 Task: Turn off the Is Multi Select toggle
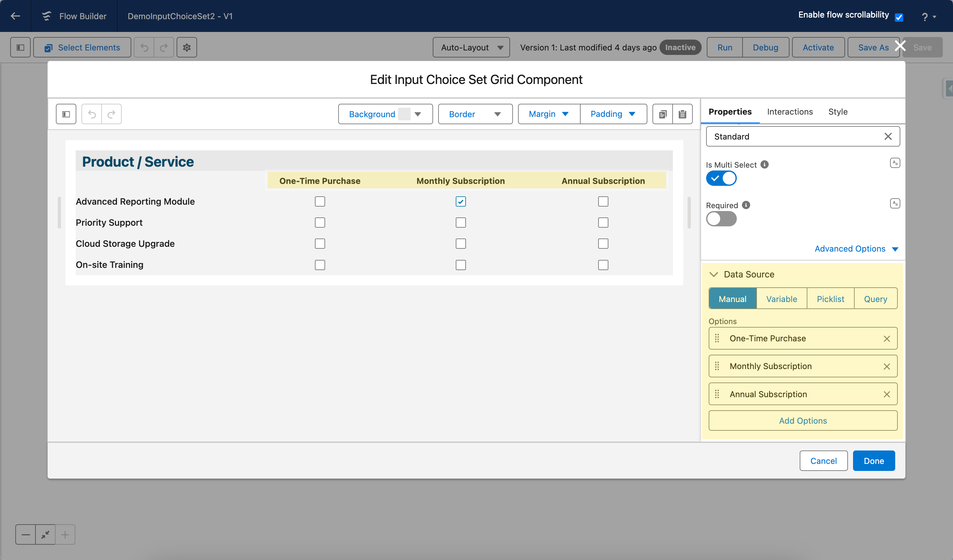pyautogui.click(x=721, y=178)
